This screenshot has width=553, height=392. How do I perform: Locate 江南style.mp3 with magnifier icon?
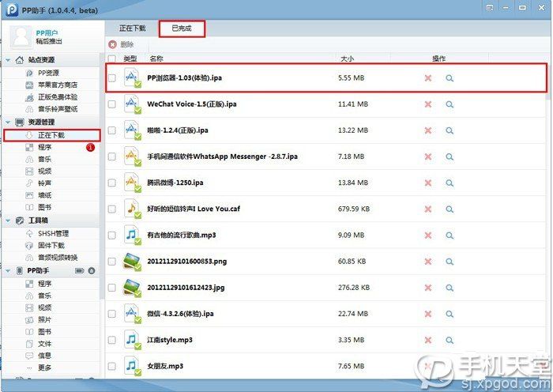pyautogui.click(x=450, y=340)
